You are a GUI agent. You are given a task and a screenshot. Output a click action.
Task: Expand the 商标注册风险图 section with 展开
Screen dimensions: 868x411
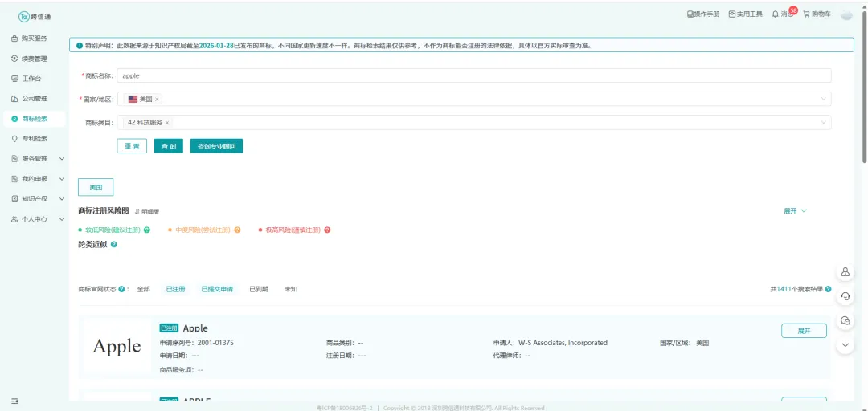[x=795, y=211]
